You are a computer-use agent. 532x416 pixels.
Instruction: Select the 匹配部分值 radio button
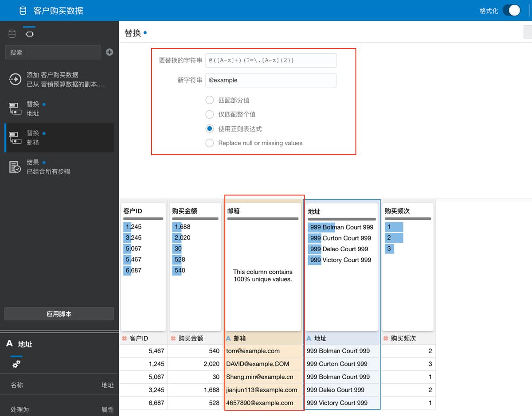[209, 100]
